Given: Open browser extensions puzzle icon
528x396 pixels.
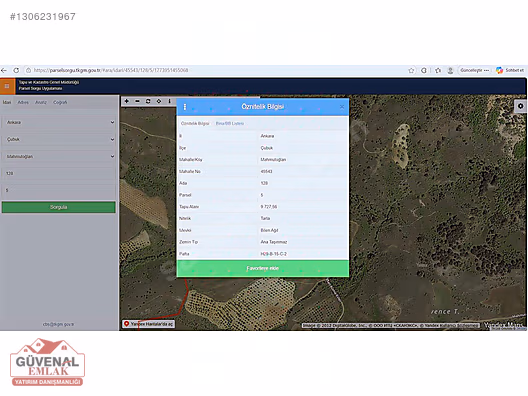Looking at the screenshot, I should click(438, 70).
